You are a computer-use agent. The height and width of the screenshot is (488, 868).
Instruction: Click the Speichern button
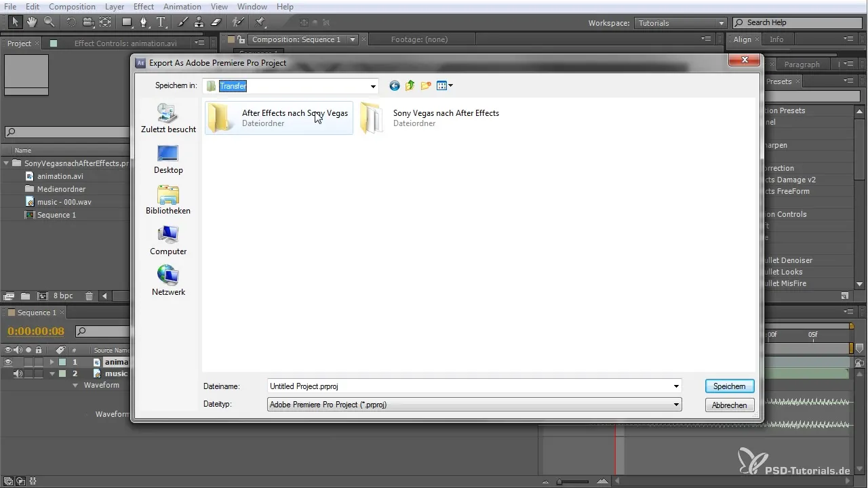coord(730,386)
